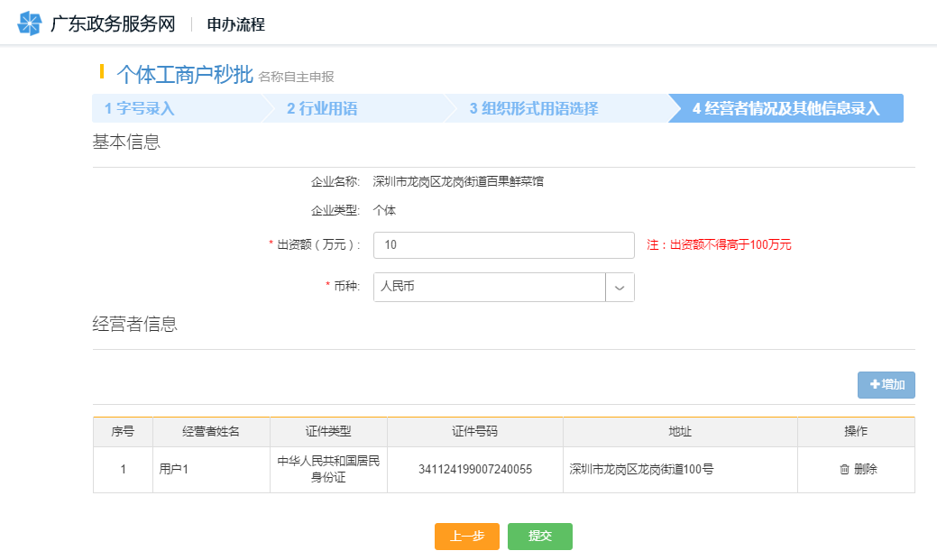Click the plus 增加 button to add operator

886,385
